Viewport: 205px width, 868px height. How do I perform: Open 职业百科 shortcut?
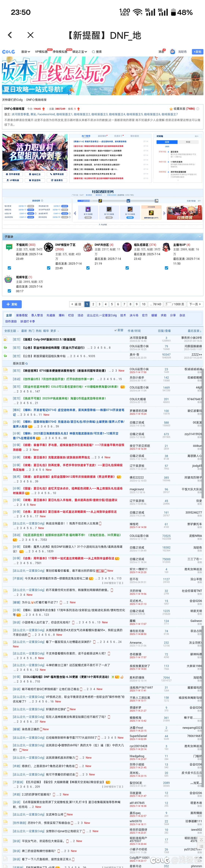pos(35,180)
